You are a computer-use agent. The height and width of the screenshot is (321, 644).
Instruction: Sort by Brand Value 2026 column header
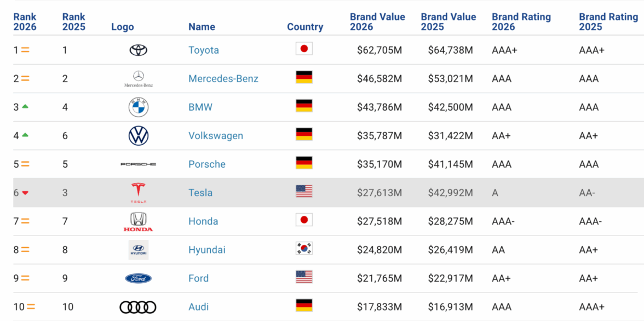tap(377, 22)
